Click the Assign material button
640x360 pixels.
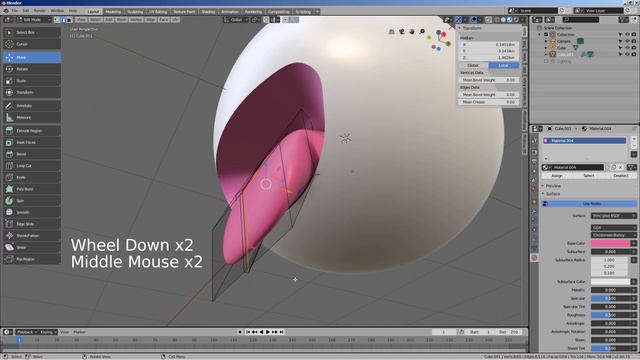(x=557, y=176)
